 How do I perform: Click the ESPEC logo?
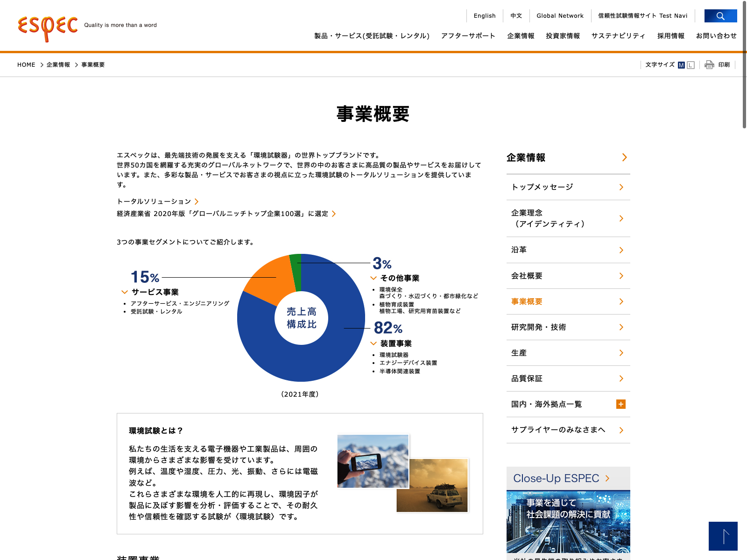tap(48, 27)
